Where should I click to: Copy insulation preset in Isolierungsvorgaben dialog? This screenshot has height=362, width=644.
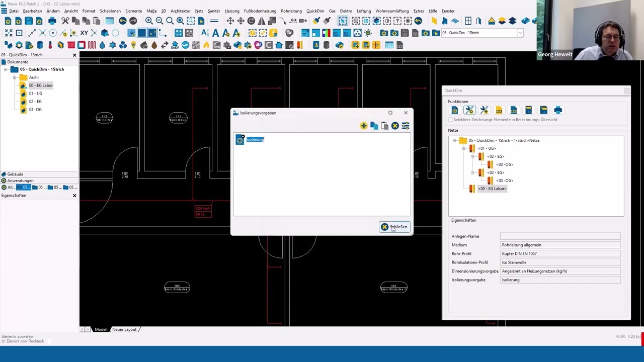pyautogui.click(x=374, y=126)
